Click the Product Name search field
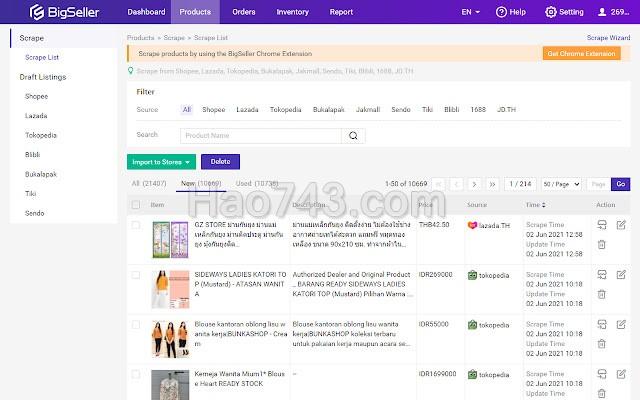The image size is (640, 400). [x=261, y=136]
